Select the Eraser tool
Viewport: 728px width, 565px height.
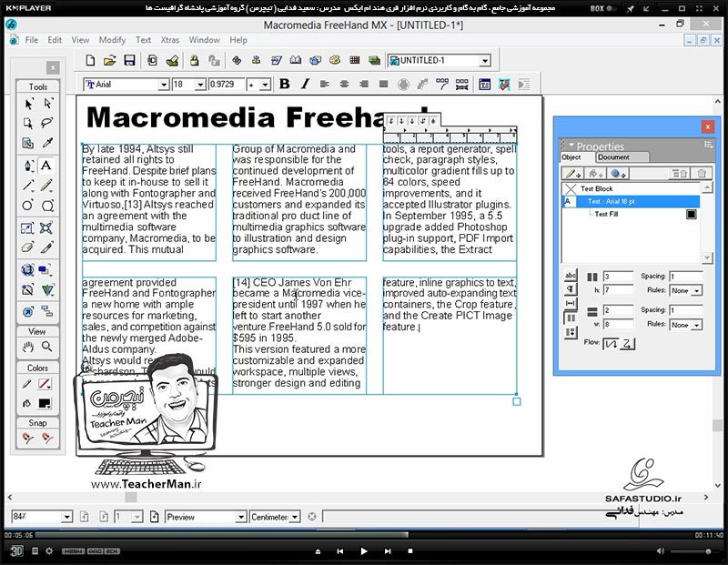coord(28,247)
